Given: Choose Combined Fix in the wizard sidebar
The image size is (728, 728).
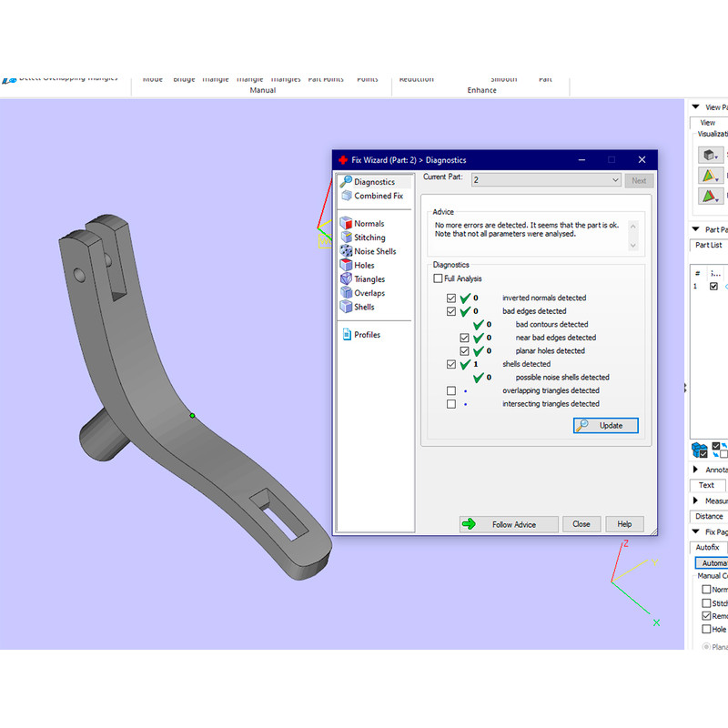Looking at the screenshot, I should (378, 196).
